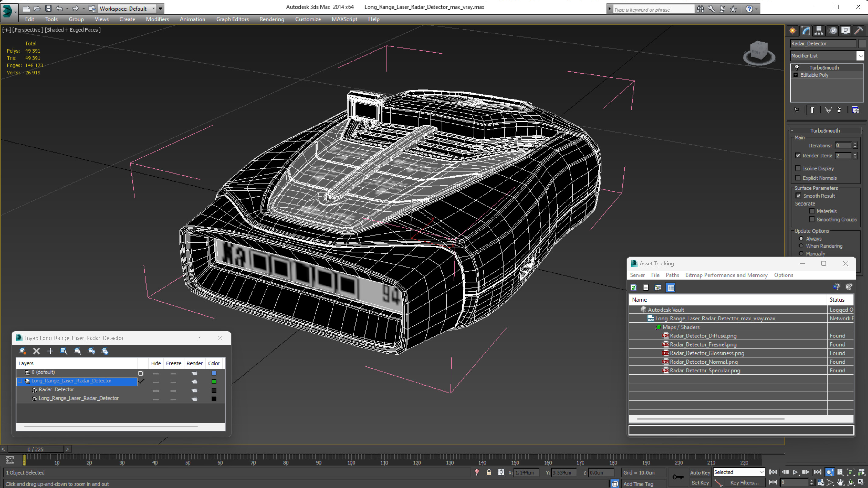The image size is (868, 488).
Task: Click the Create New Layer plus icon
Action: (x=50, y=351)
